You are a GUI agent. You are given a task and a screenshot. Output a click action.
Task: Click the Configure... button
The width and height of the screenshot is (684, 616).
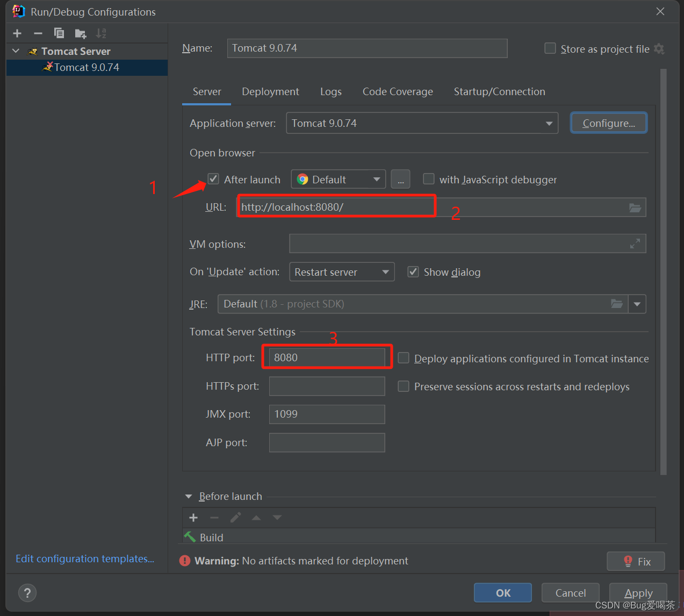click(609, 123)
